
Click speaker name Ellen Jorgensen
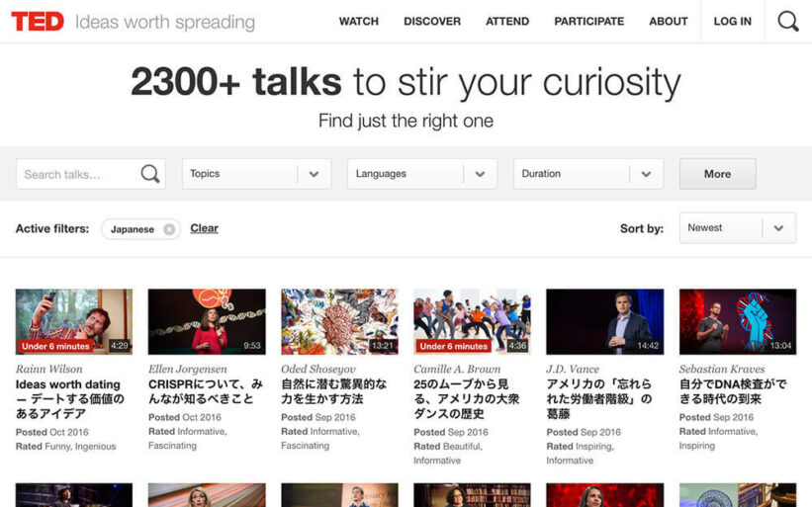pos(188,369)
